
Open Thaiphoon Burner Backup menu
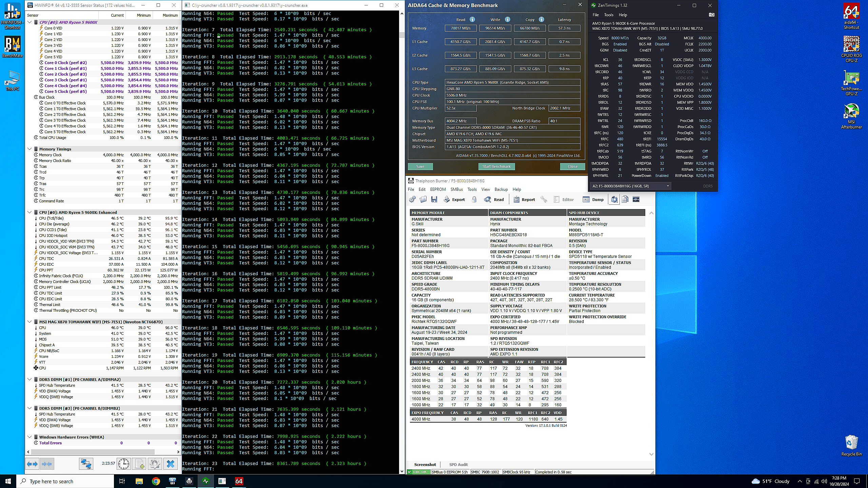501,189
